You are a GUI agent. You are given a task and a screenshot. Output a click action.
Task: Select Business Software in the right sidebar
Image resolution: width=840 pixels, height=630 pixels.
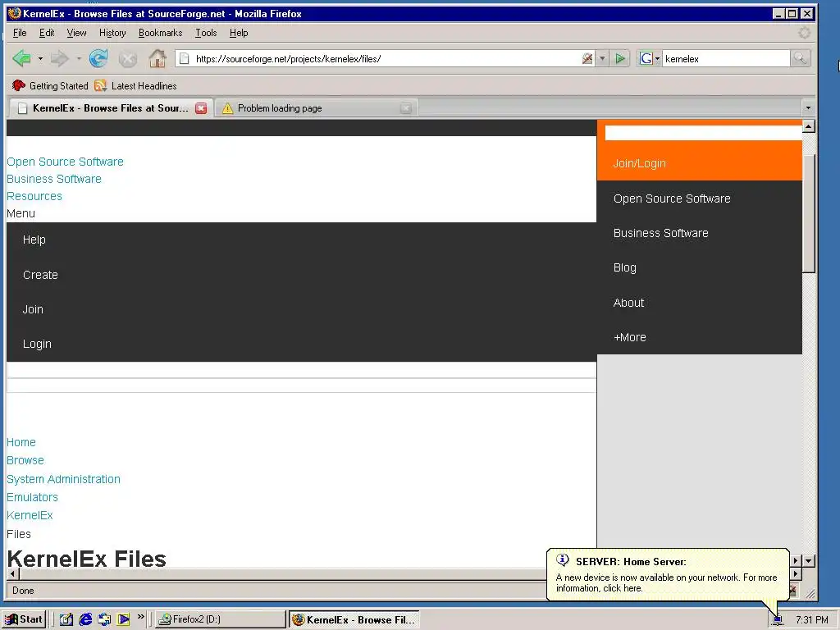click(x=660, y=233)
